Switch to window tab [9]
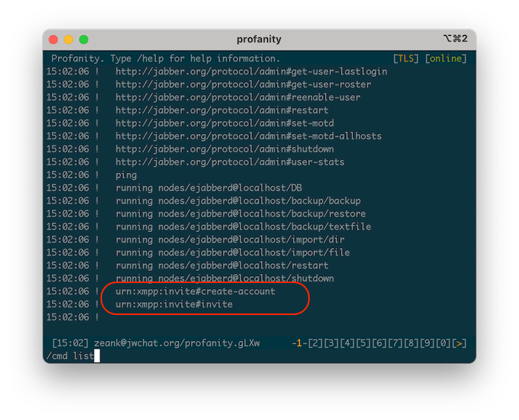 pyautogui.click(x=428, y=343)
